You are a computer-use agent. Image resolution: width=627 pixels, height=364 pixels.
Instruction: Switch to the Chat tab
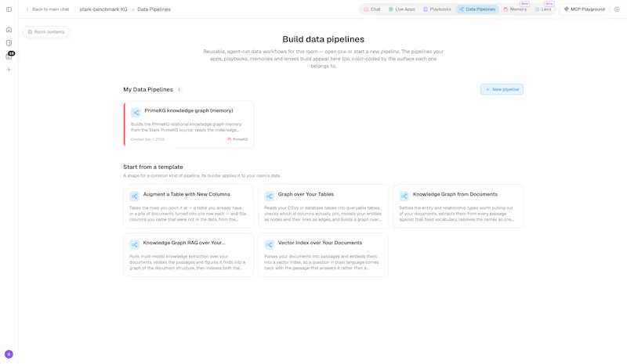pyautogui.click(x=371, y=9)
